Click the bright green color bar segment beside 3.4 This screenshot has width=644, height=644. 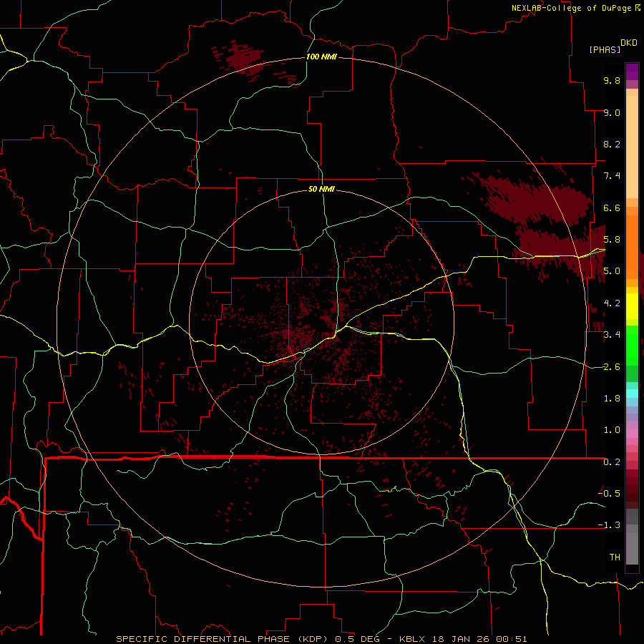click(632, 344)
